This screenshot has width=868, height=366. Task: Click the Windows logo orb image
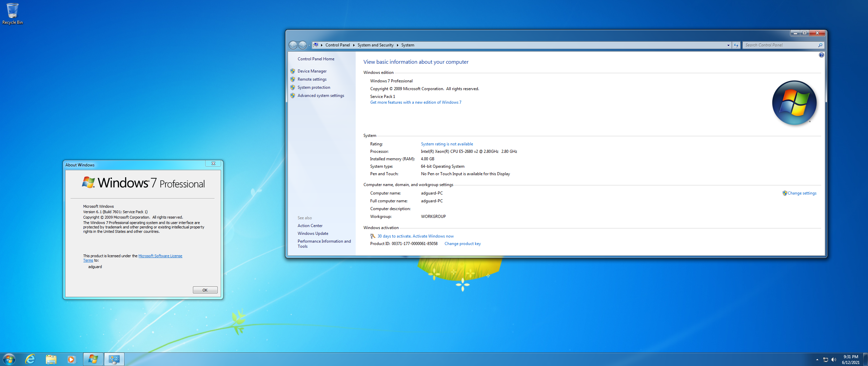tap(794, 103)
